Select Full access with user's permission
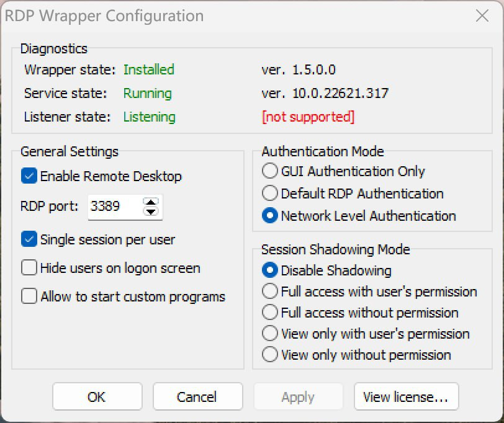 coord(270,292)
